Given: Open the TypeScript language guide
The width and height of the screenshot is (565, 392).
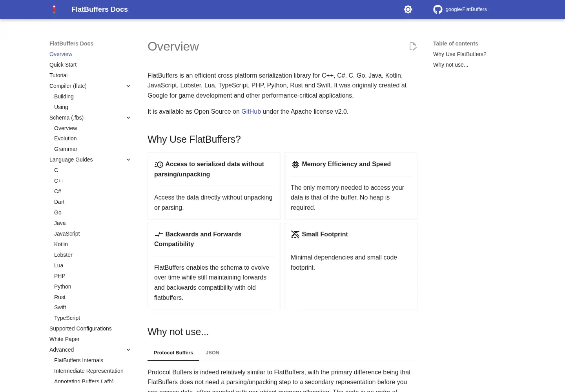Looking at the screenshot, I should point(67,318).
